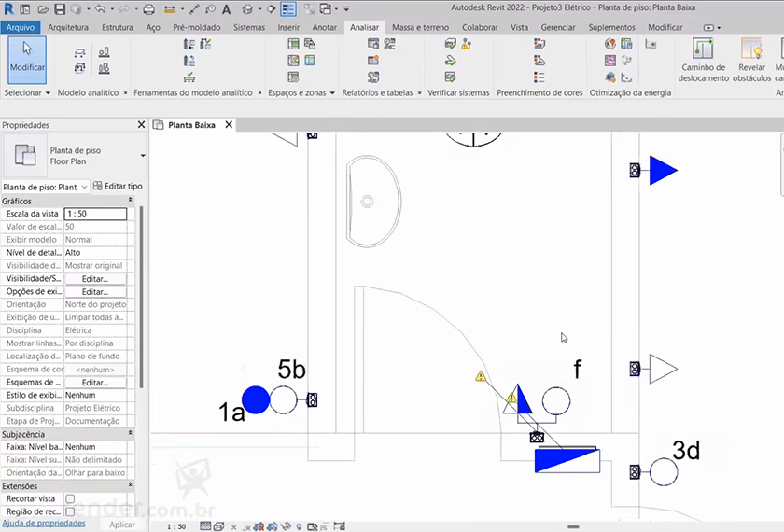Click the save icon in quick access toolbar
The width and height of the screenshot is (784, 532).
coord(59,9)
